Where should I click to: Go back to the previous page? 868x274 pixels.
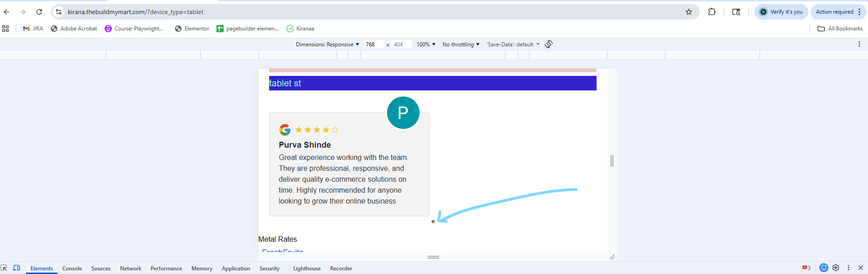coord(7,12)
